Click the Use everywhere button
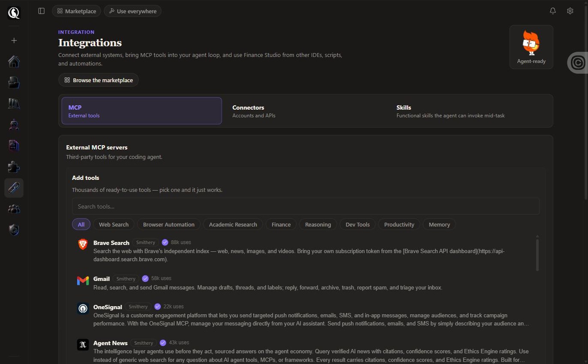 click(132, 11)
